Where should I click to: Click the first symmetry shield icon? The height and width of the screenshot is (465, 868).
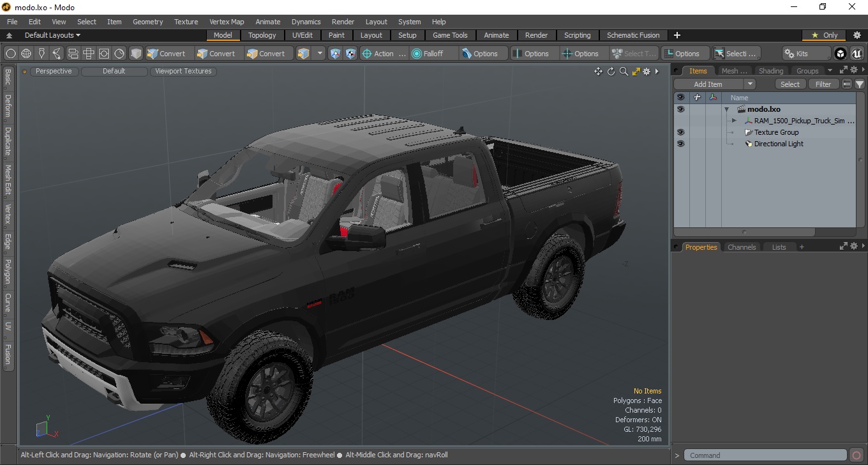(336, 54)
